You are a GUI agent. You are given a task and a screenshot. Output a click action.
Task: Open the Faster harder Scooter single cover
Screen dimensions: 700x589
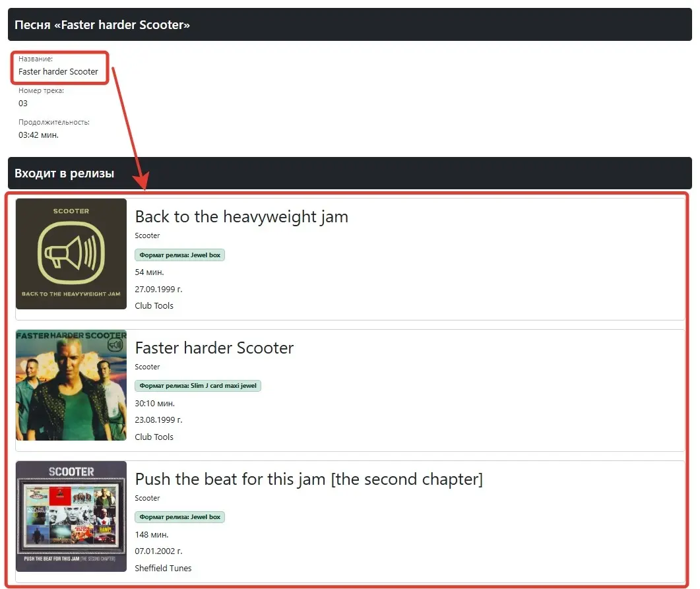[71, 385]
